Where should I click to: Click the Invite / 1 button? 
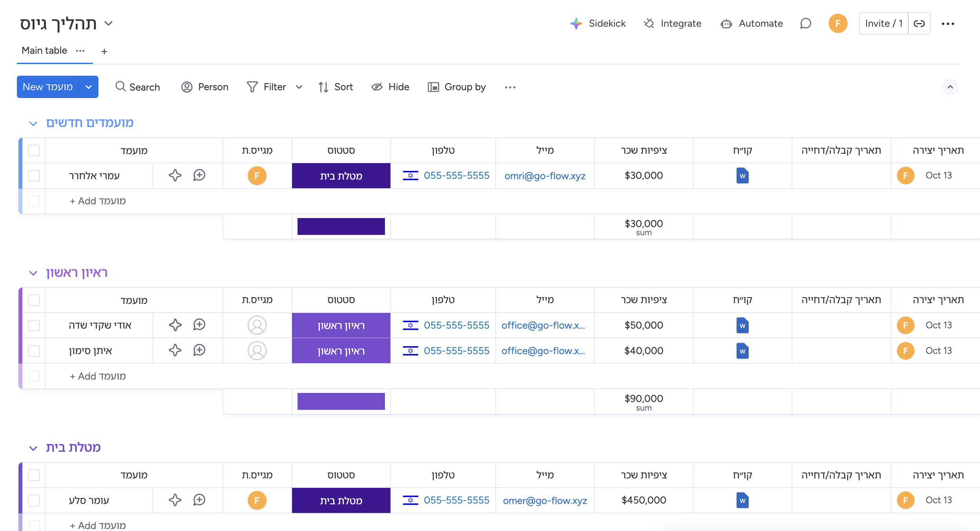884,24
